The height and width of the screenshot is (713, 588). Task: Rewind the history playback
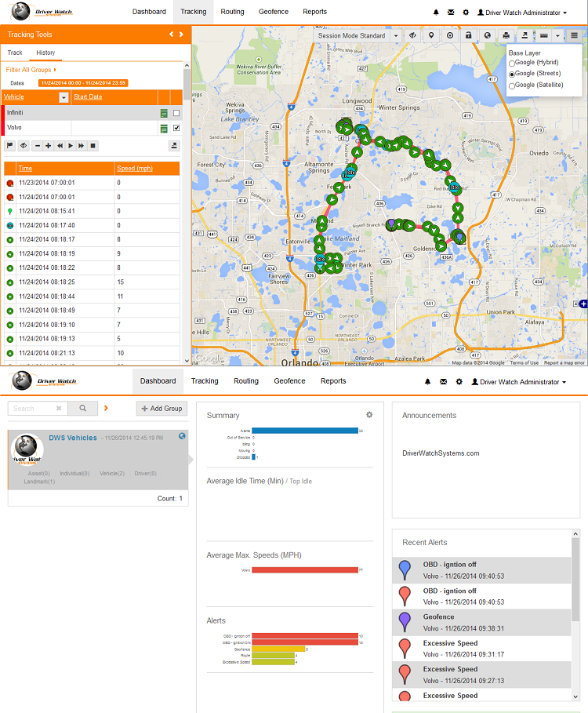click(x=60, y=146)
